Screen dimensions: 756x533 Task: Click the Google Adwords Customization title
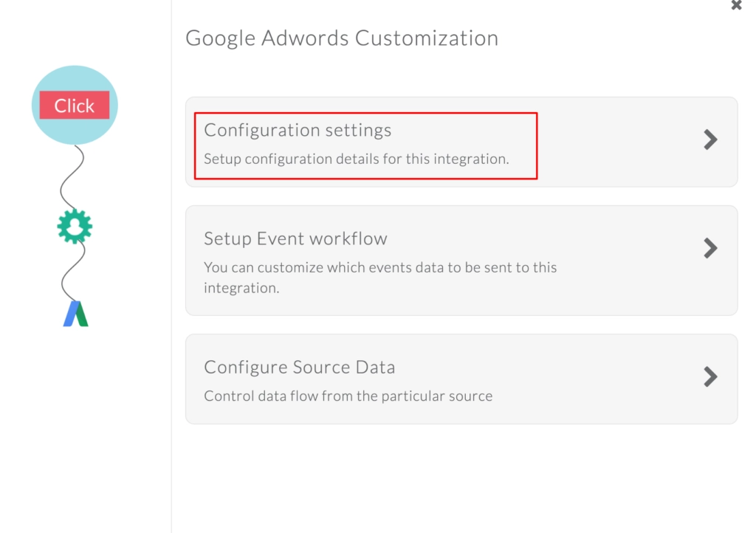click(342, 38)
